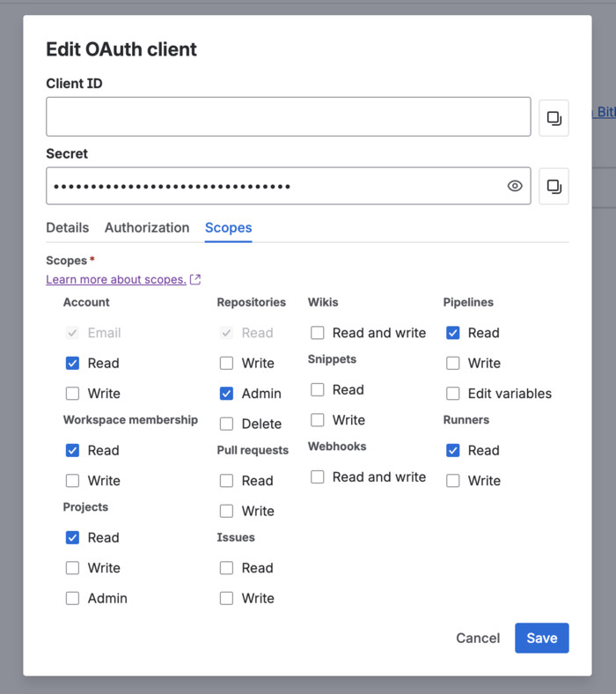Click the Pipelines group heading

[x=468, y=302]
